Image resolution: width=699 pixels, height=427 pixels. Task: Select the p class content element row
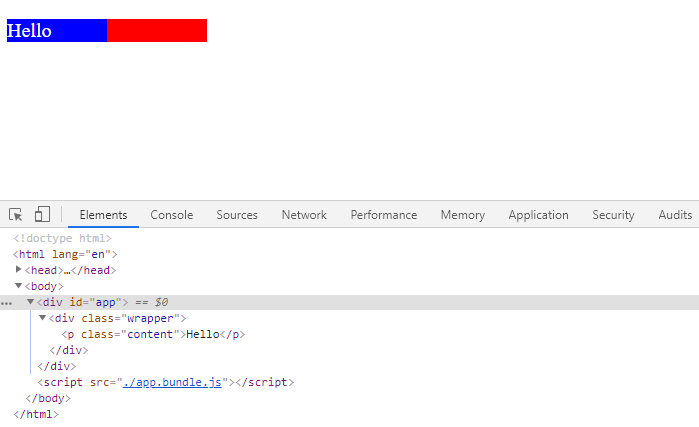[152, 334]
